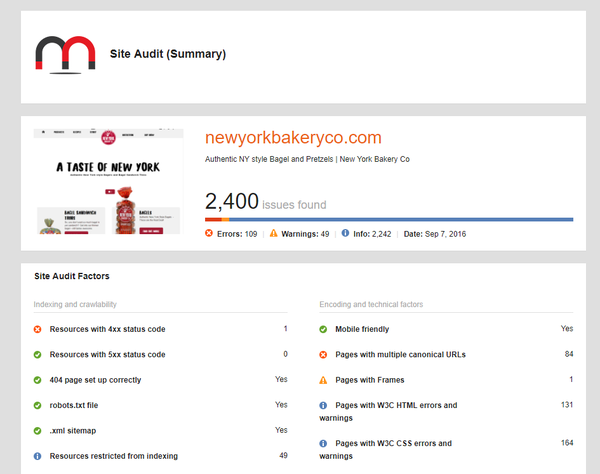Click the orange Warnings triangle icon
Viewport: 600px width, 474px height.
[x=273, y=233]
